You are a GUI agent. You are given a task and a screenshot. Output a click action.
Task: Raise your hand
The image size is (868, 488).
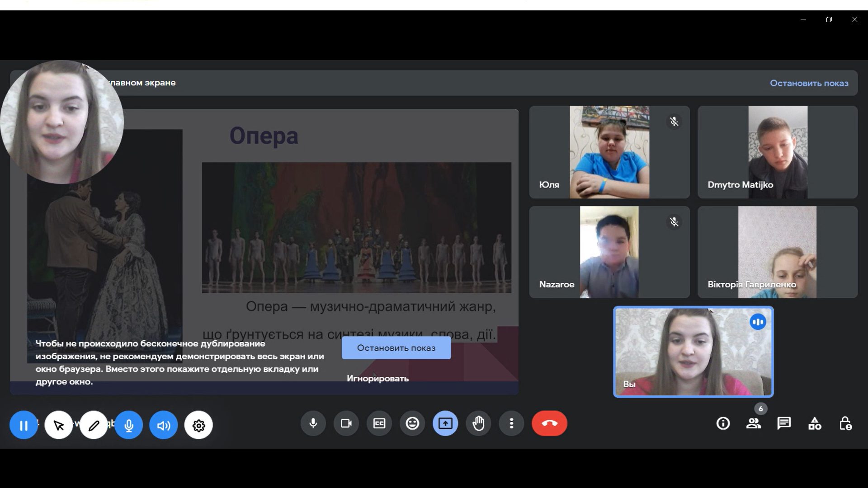(478, 423)
